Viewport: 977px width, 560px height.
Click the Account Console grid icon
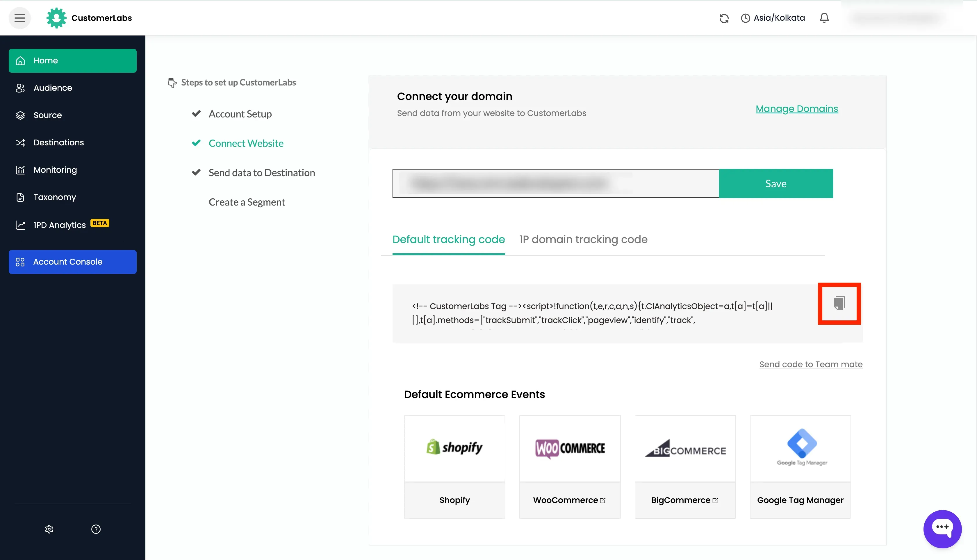pos(20,262)
